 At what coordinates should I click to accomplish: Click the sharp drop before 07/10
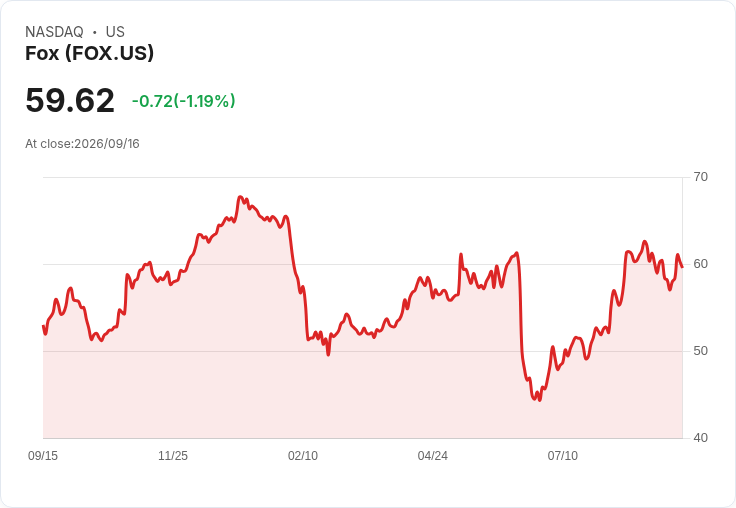point(521,319)
